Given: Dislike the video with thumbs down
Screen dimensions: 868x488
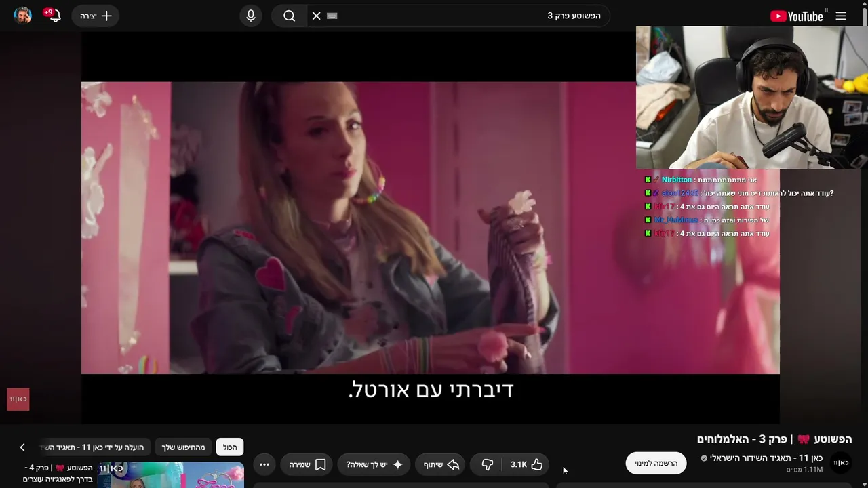Looking at the screenshot, I should pos(487,464).
